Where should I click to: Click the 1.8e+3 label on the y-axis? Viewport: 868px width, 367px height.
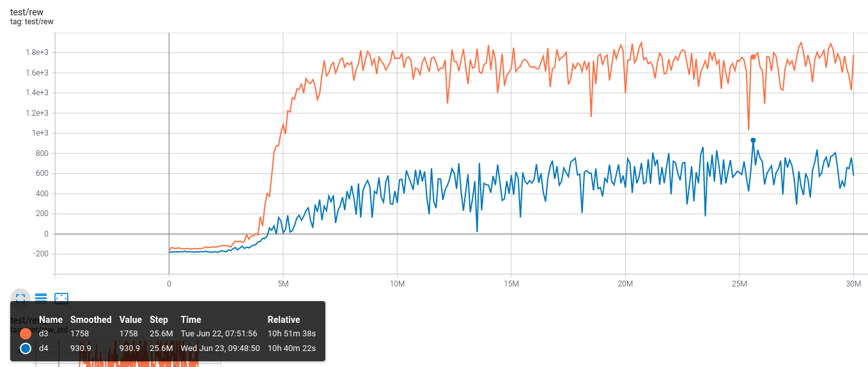(x=36, y=52)
